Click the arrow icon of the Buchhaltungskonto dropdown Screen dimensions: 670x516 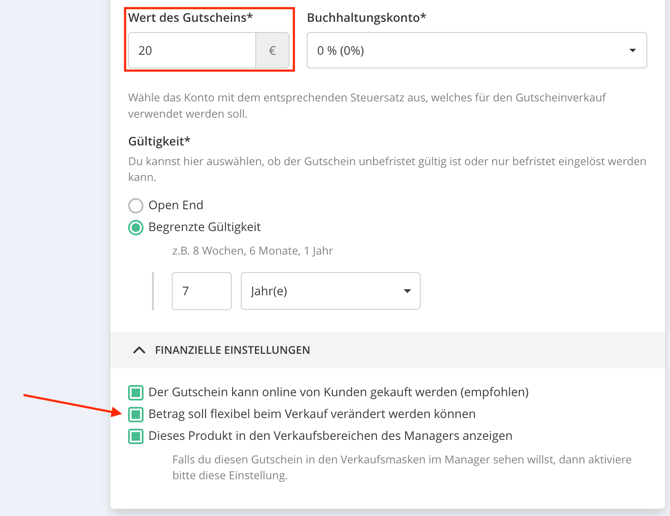pyautogui.click(x=632, y=51)
